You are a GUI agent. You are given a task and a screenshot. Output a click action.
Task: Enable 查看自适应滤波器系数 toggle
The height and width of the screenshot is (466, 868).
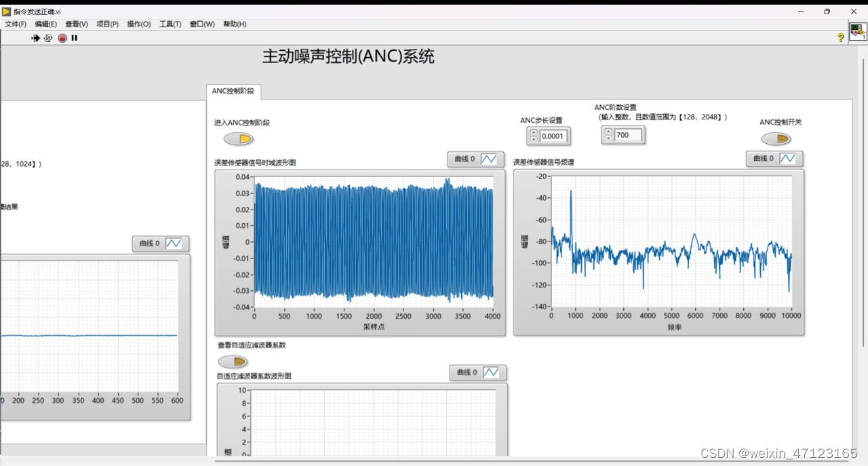[x=233, y=362]
